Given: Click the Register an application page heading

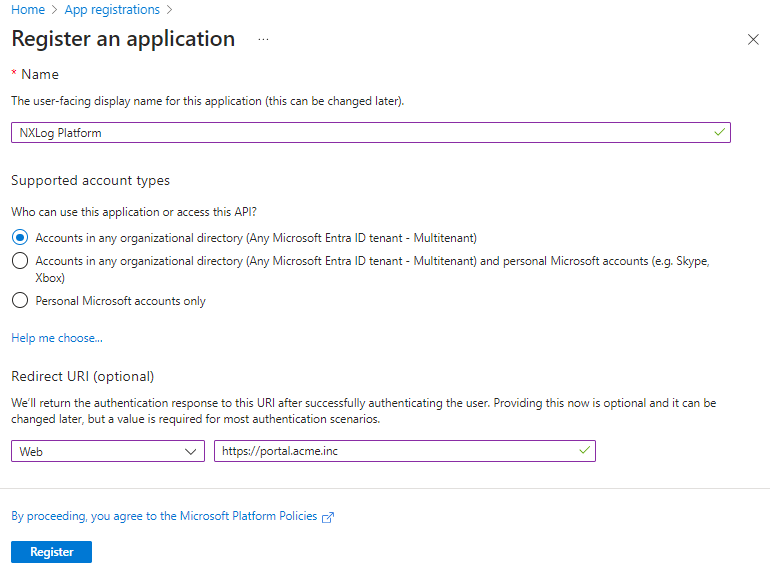Looking at the screenshot, I should point(123,39).
